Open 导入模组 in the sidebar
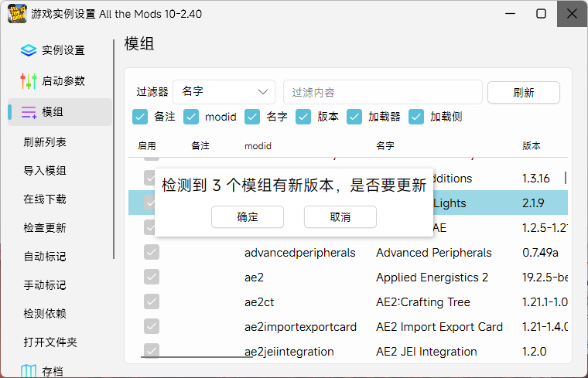The height and width of the screenshot is (378, 588). tap(45, 171)
